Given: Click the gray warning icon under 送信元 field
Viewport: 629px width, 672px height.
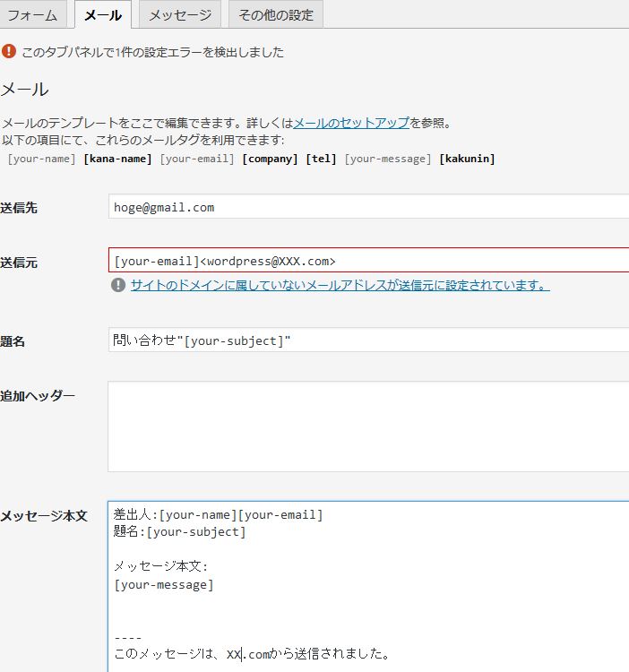Looking at the screenshot, I should (118, 285).
